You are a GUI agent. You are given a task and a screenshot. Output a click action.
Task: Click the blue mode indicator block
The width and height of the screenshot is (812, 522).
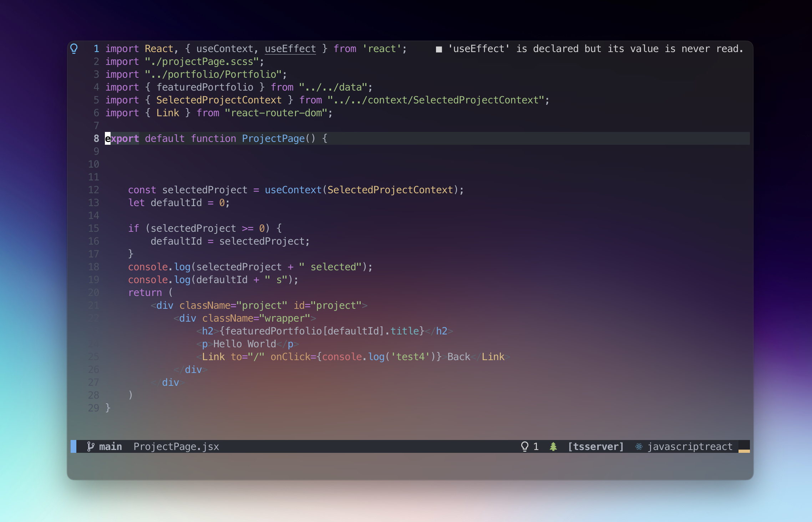(73, 446)
